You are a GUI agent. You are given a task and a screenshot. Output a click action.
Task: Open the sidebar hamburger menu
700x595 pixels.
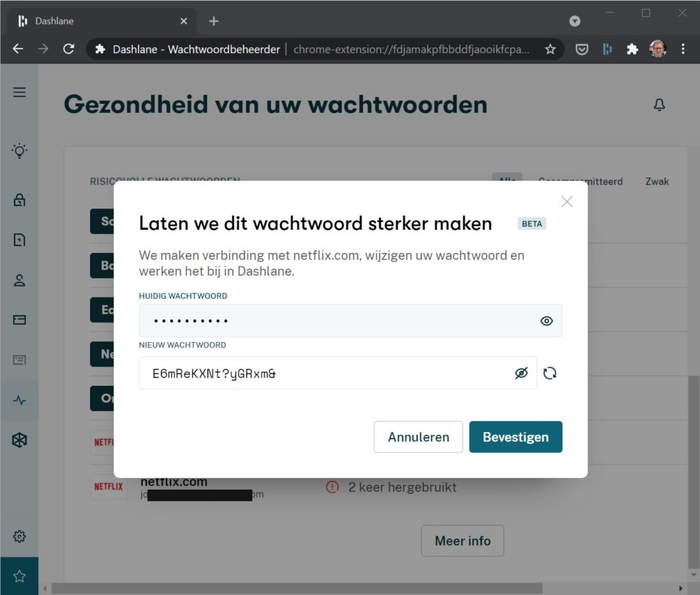(19, 92)
